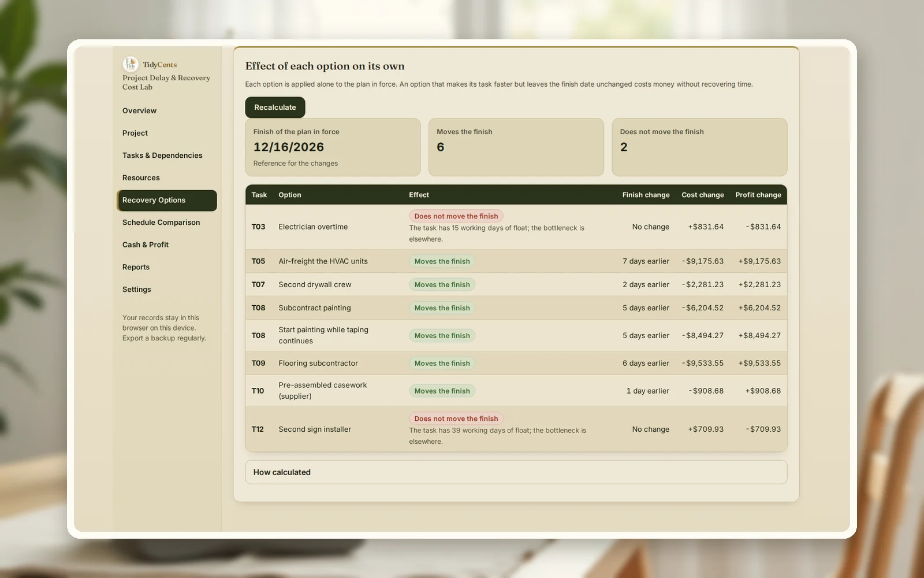Select the Second sign installer option
Image resolution: width=924 pixels, height=578 pixels.
coord(315,429)
